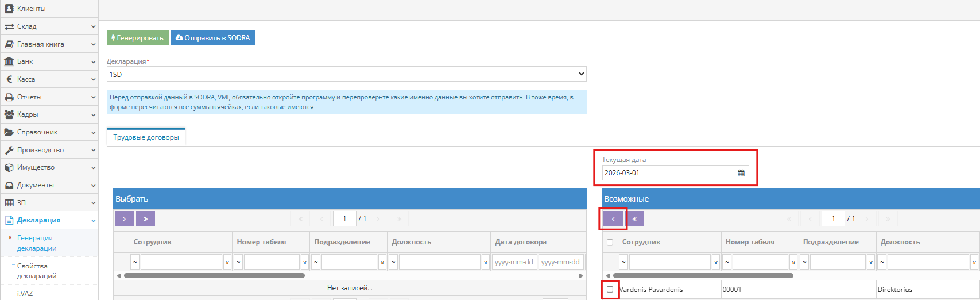Click the Имущество cube icon
Image resolution: width=980 pixels, height=300 pixels.
tap(9, 167)
